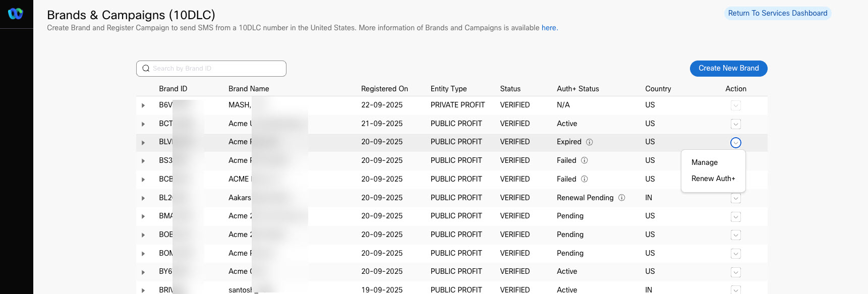Expand the santosh brand row
Screen dimensions: 868x294
[x=143, y=290]
